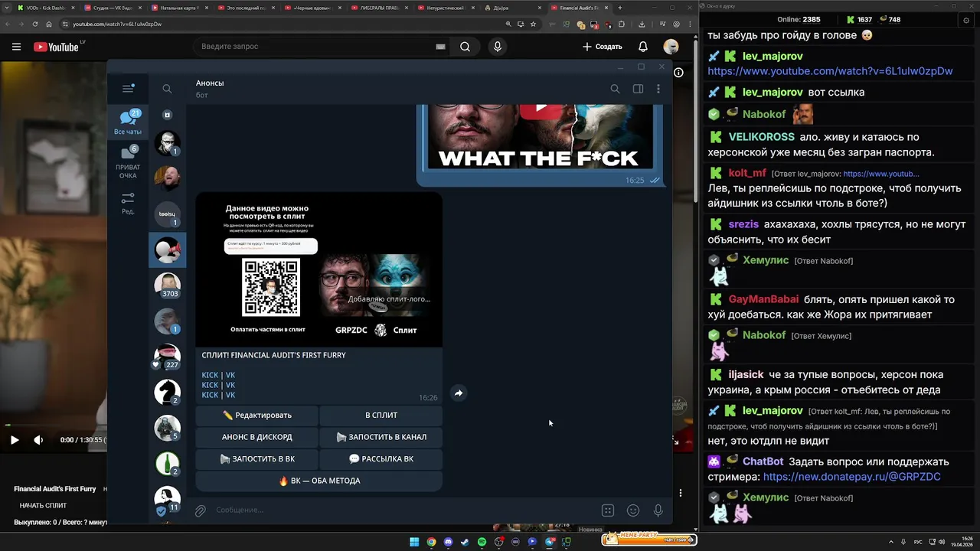
Task: Click the search icon in Telegram sidebar
Action: point(167,89)
